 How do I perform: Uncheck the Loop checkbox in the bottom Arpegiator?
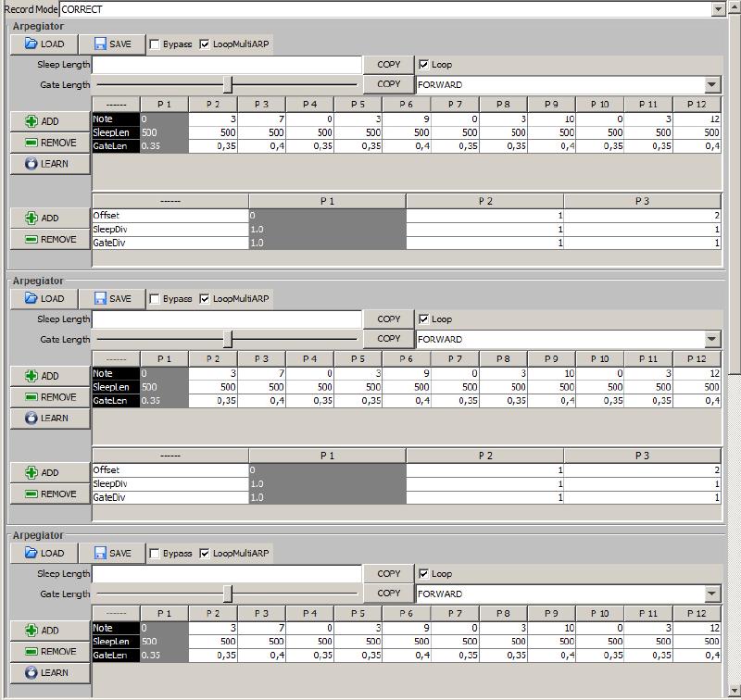(x=424, y=574)
